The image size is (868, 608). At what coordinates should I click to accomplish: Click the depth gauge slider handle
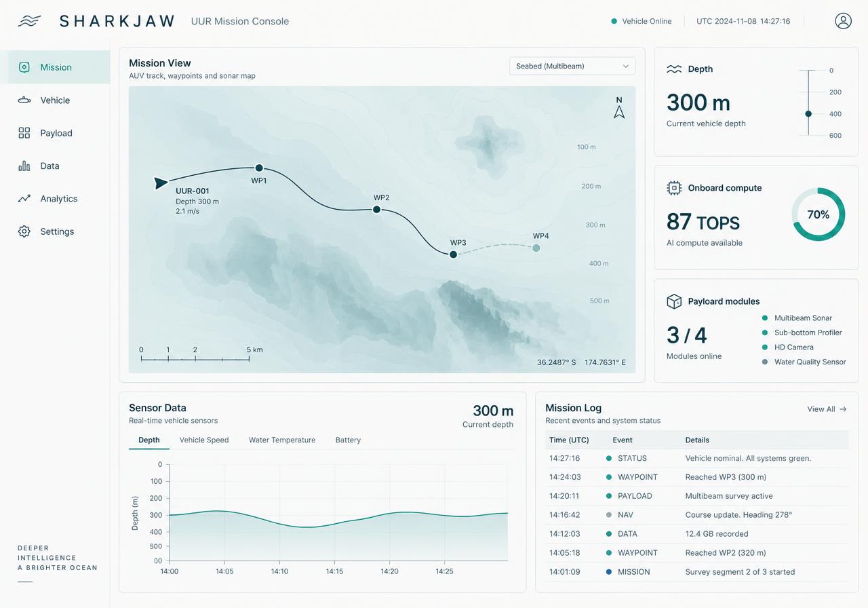(808, 114)
